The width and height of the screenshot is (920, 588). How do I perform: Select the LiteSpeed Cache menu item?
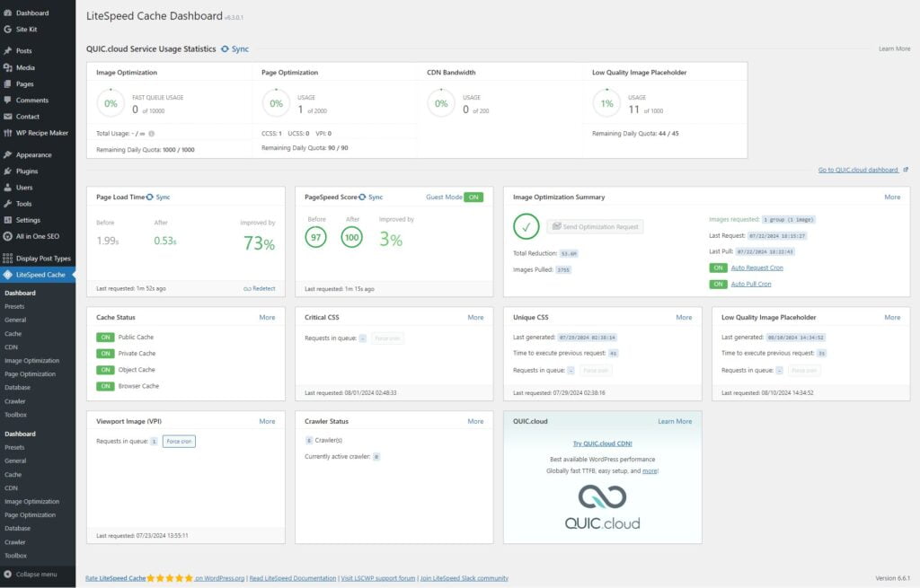point(38,275)
